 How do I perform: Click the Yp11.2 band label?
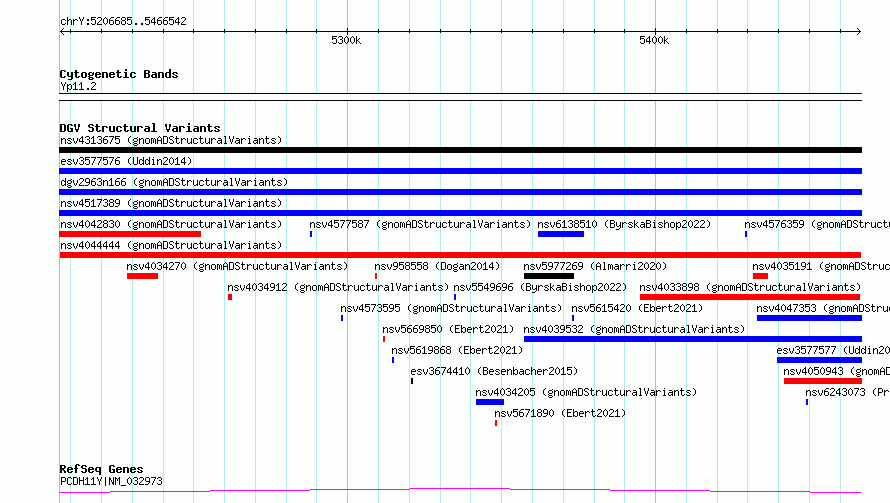click(78, 86)
